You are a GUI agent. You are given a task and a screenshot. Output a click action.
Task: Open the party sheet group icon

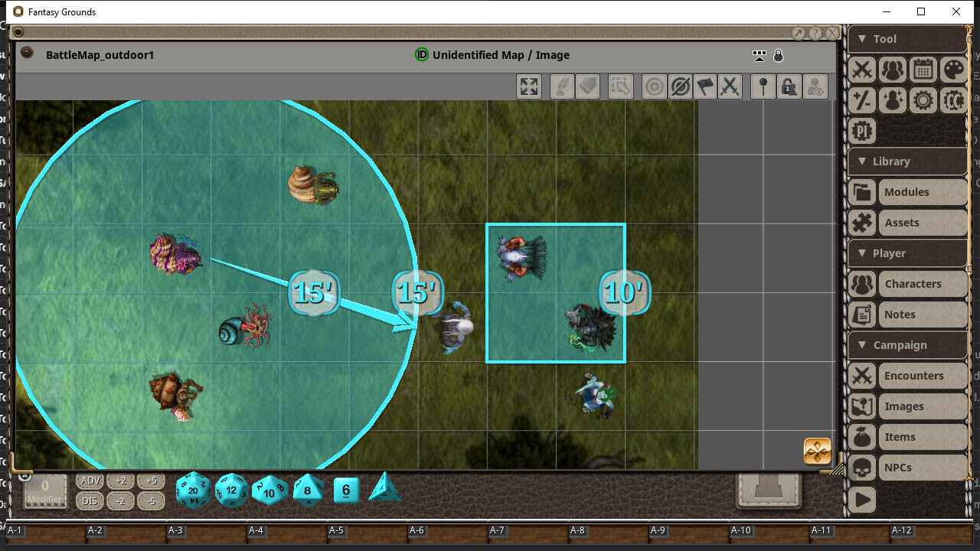pyautogui.click(x=893, y=70)
